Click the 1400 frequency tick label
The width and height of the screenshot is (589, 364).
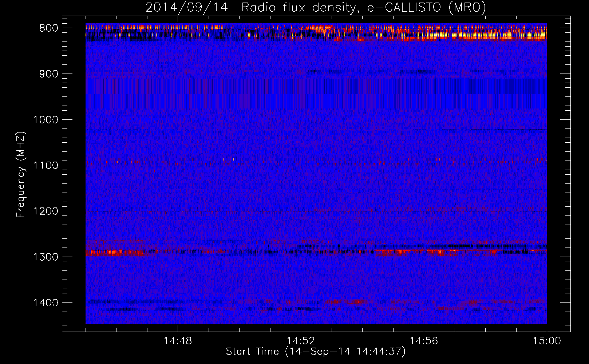click(x=46, y=303)
